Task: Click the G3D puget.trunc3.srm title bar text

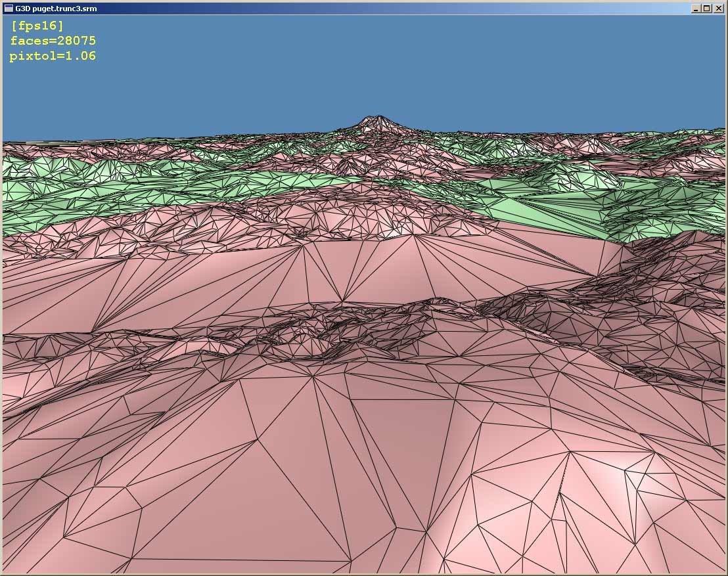Action: [x=56, y=9]
